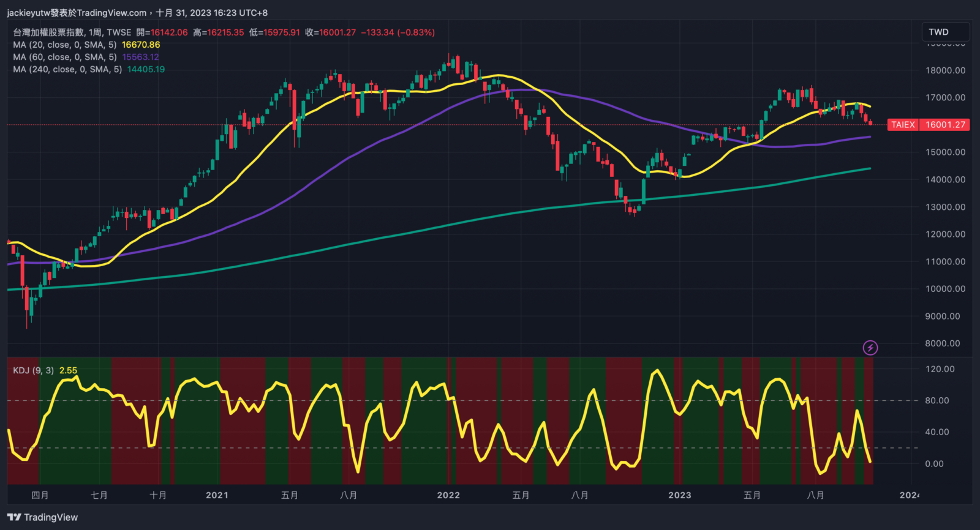This screenshot has height=530, width=980.
Task: Click the 120.00 level on KDJ scale
Action: tap(940, 369)
